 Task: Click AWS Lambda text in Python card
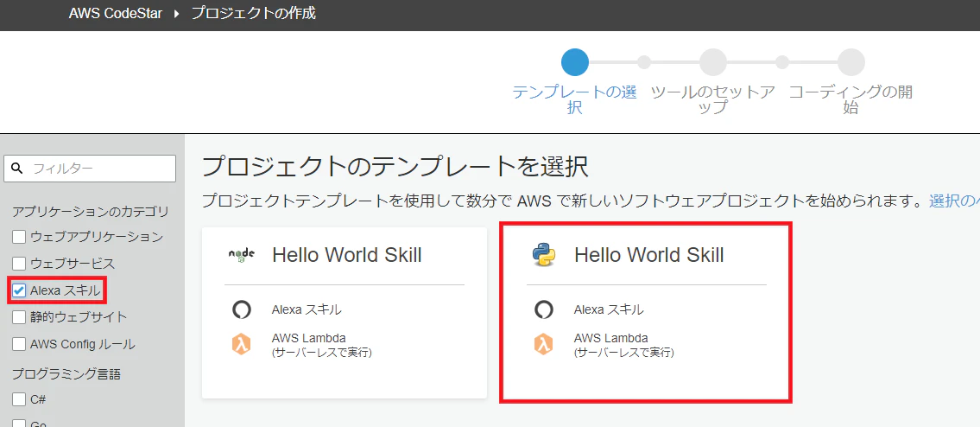(610, 339)
